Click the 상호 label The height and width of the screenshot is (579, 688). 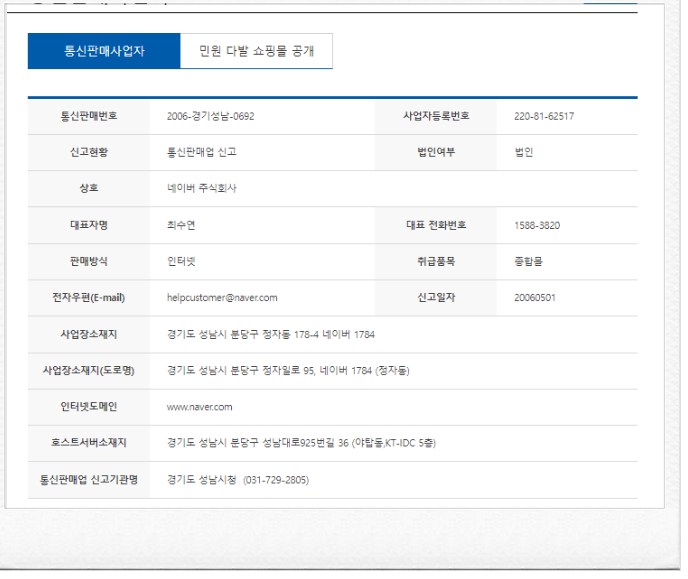(x=89, y=188)
